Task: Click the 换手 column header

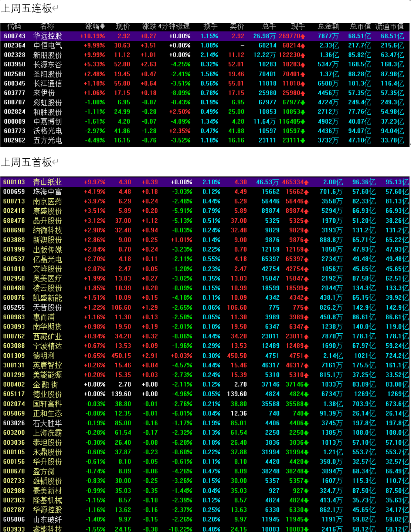Action: (210, 26)
